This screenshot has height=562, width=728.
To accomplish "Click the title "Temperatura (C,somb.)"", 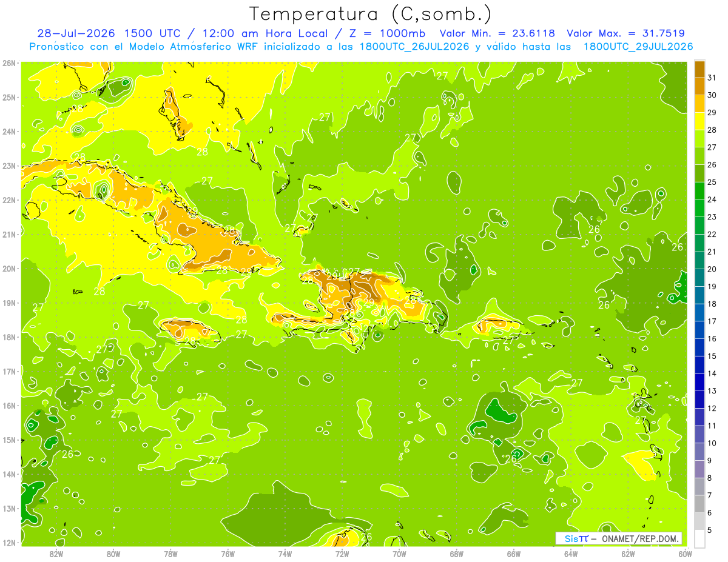I will 371,14.
